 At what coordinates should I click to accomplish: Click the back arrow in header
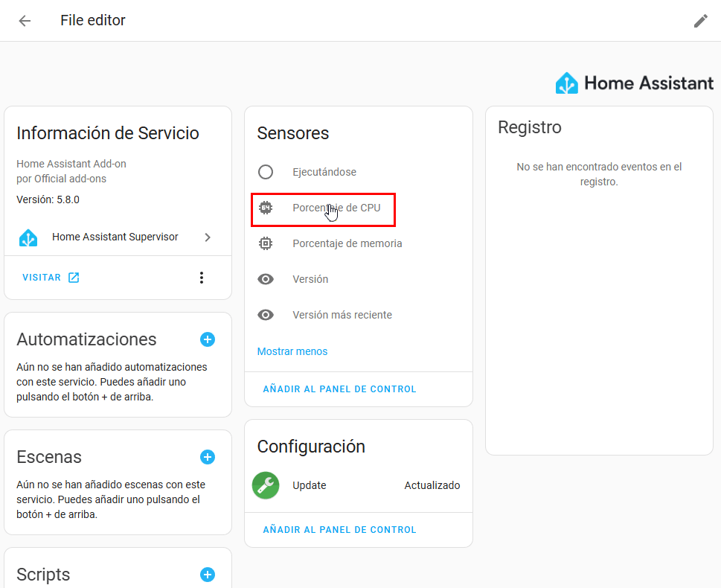25,21
